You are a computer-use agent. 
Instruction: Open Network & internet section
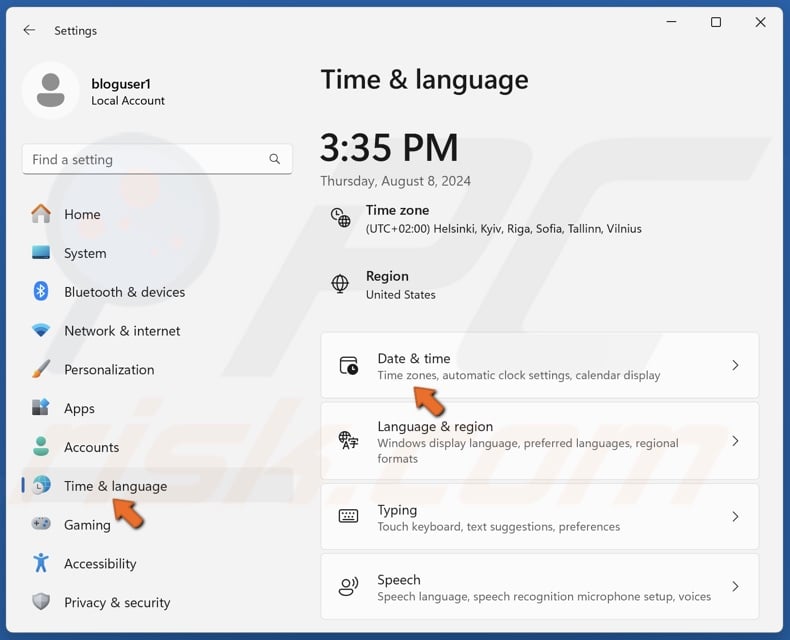point(157,331)
